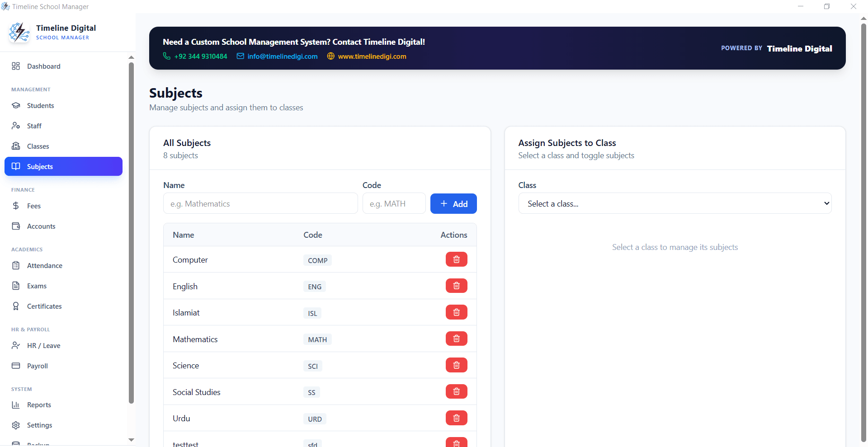Navigate to the Staff section

[34, 126]
